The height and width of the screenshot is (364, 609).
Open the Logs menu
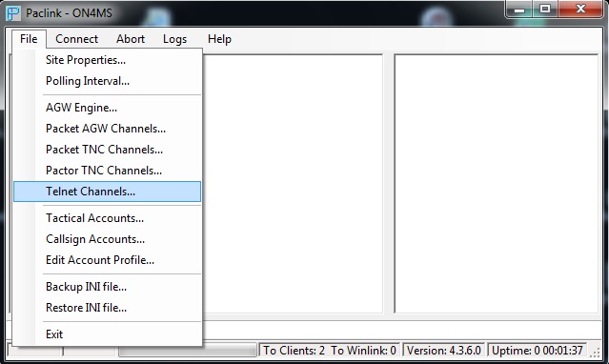(174, 39)
